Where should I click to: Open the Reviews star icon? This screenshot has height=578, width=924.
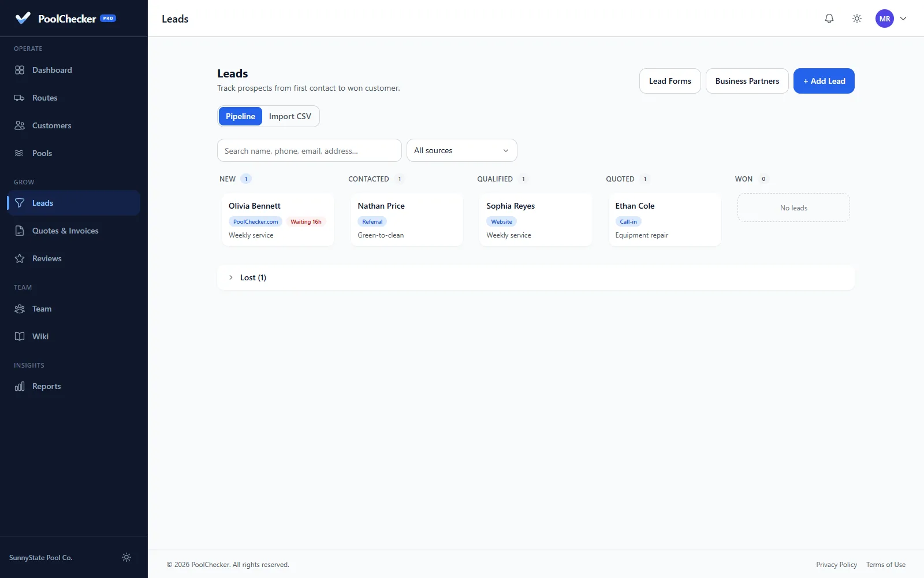point(20,258)
